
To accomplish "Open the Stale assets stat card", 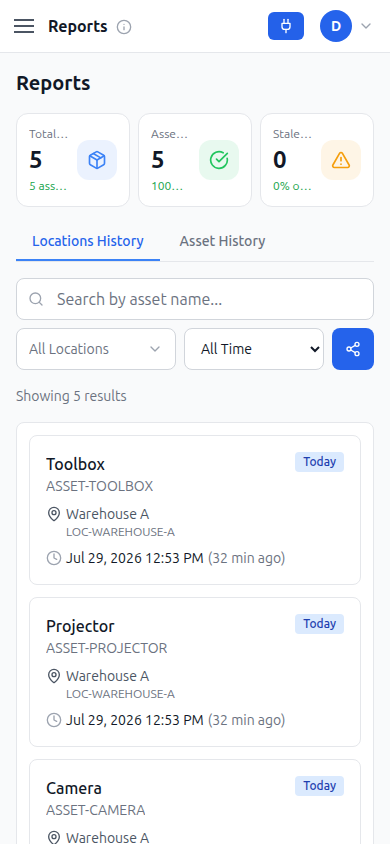I will pos(317,160).
